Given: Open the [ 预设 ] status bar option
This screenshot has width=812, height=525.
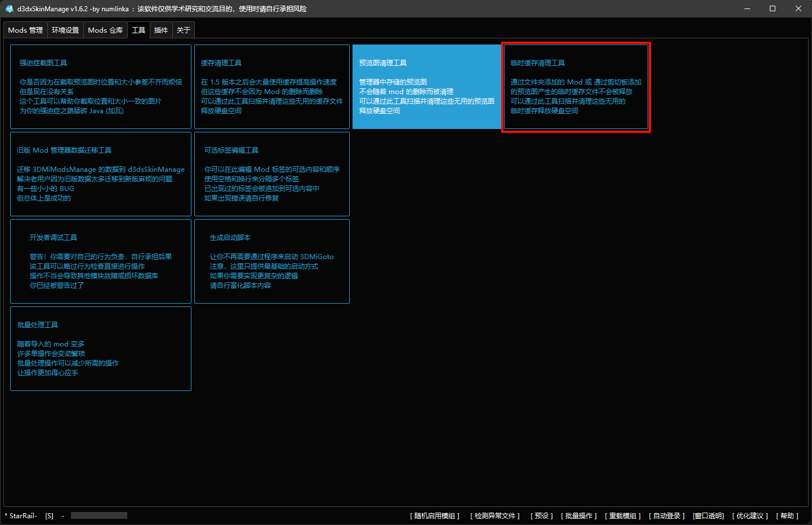Looking at the screenshot, I should pos(542,516).
